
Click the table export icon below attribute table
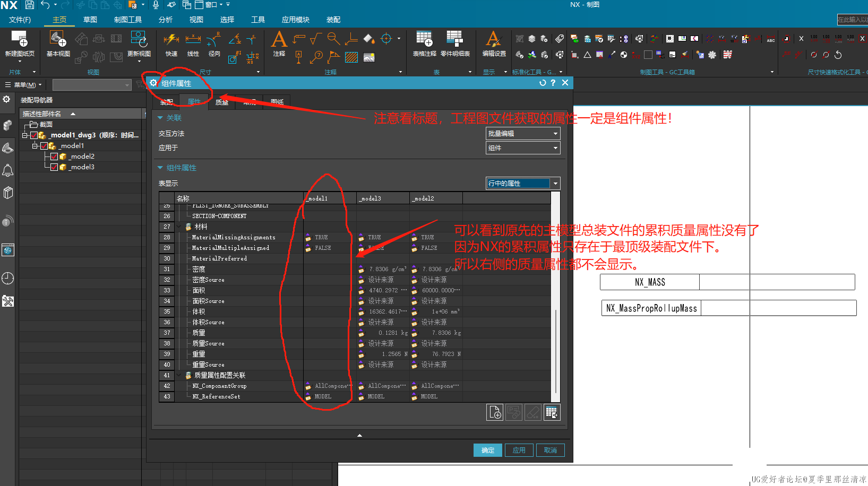pyautogui.click(x=552, y=412)
